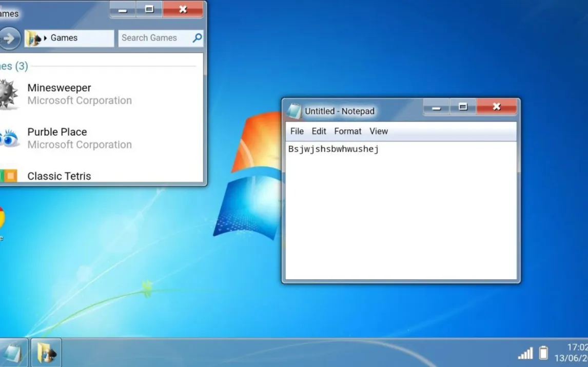Open the File menu in Notepad
The width and height of the screenshot is (588, 367).
tap(297, 131)
